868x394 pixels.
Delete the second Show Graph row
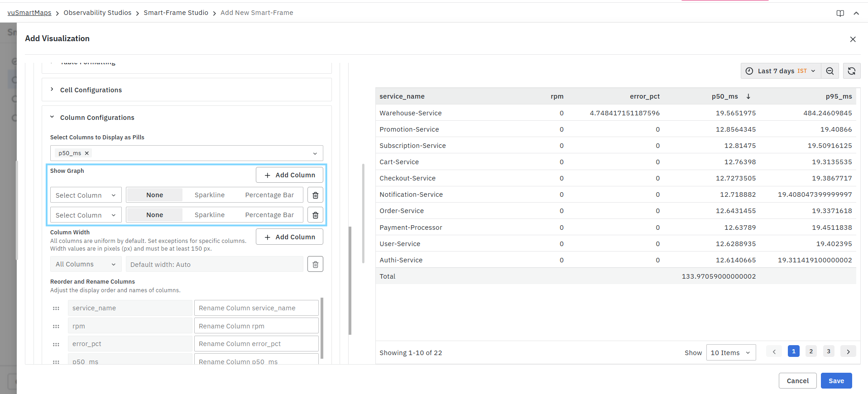pos(316,215)
